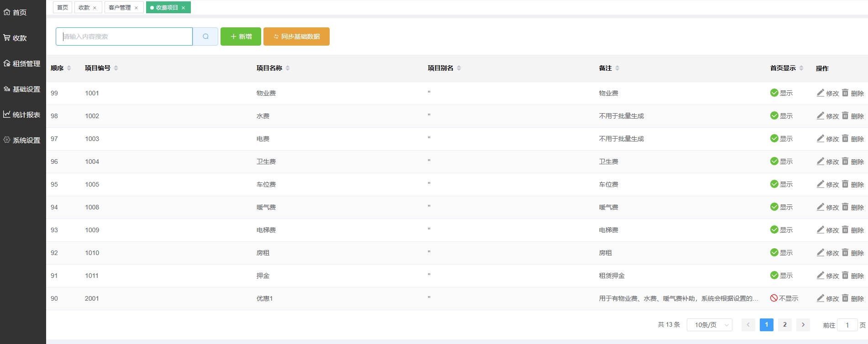Click the orange 同步基础数据 button
Image resolution: width=868 pixels, height=344 pixels.
pyautogui.click(x=296, y=36)
